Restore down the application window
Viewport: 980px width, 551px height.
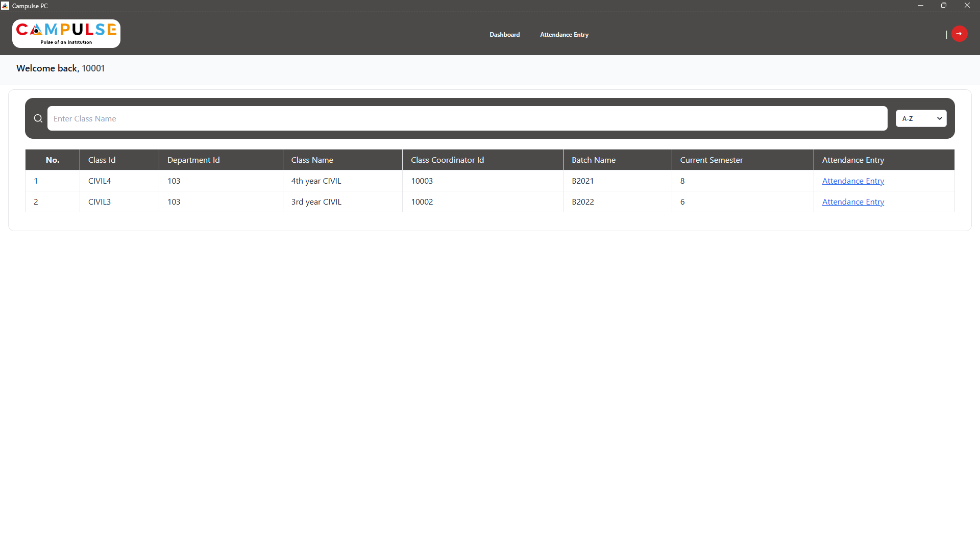point(943,6)
